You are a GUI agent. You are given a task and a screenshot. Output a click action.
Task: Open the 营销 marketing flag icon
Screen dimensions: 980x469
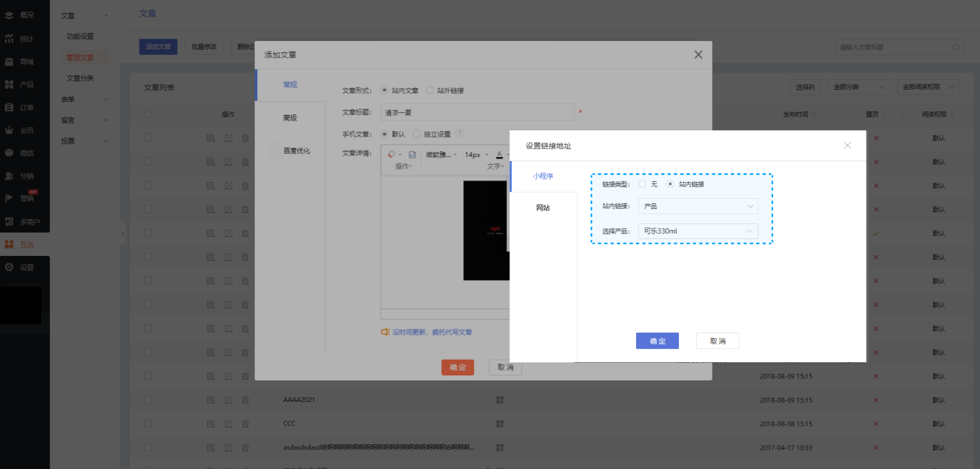coord(9,198)
